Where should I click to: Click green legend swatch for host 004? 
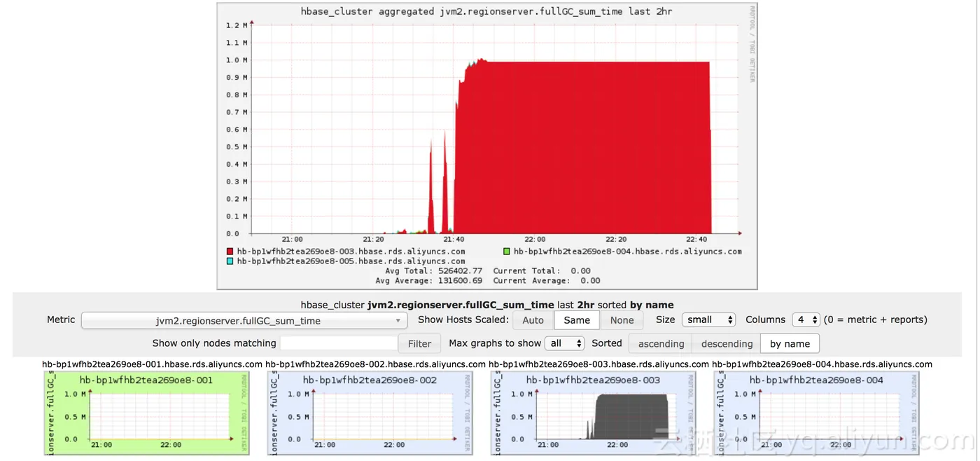[506, 251]
